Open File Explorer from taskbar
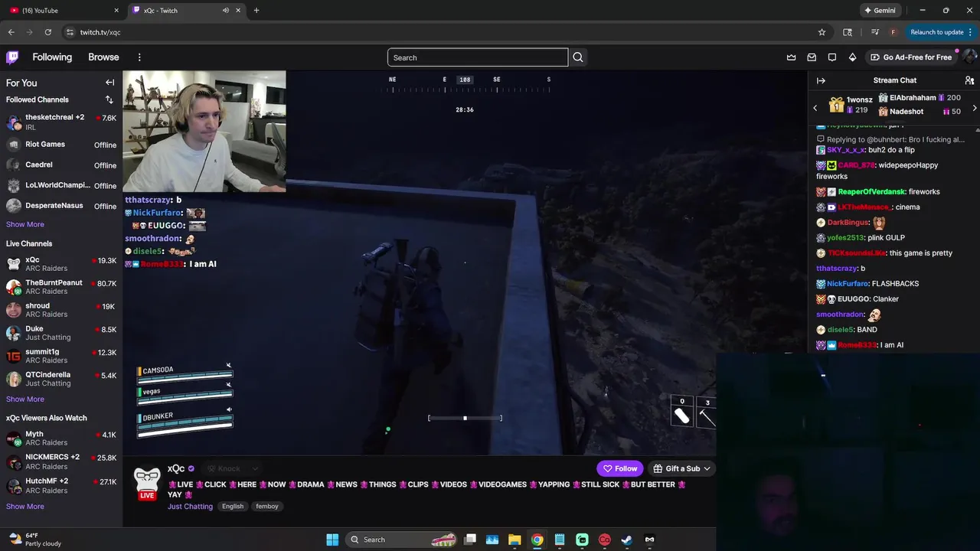 point(514,540)
